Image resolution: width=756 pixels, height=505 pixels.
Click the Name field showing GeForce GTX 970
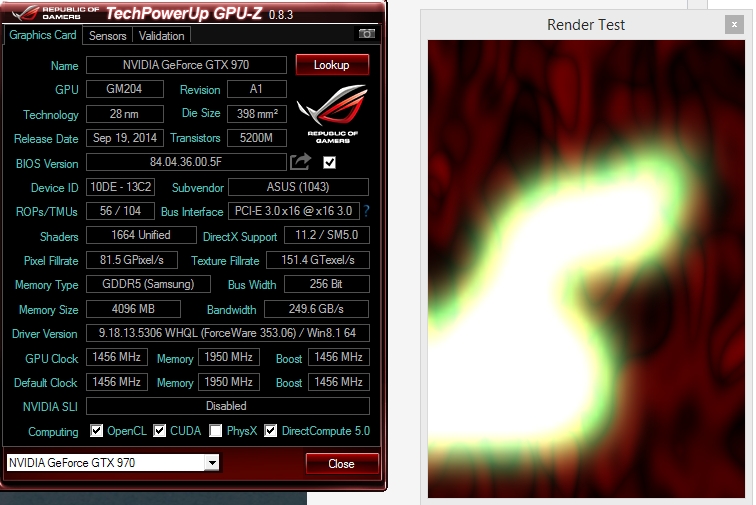185,65
